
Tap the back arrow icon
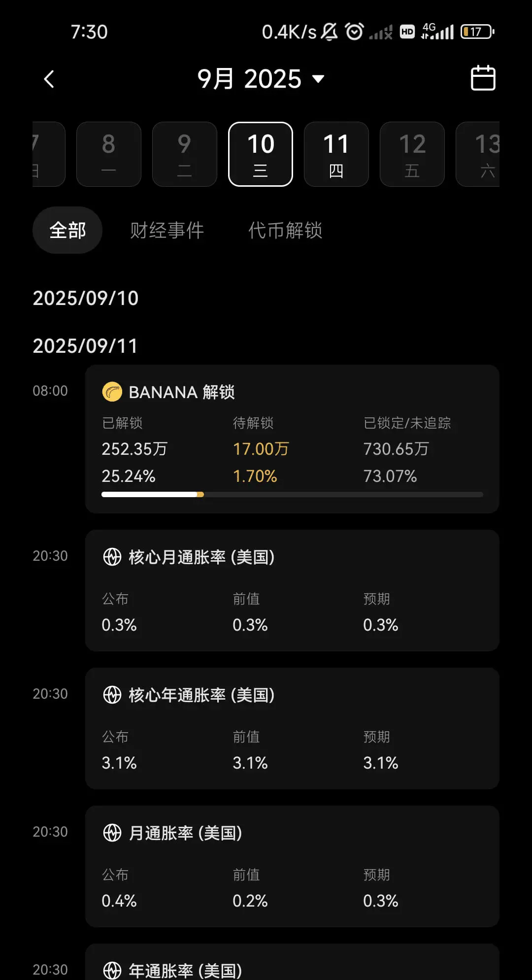coord(49,79)
